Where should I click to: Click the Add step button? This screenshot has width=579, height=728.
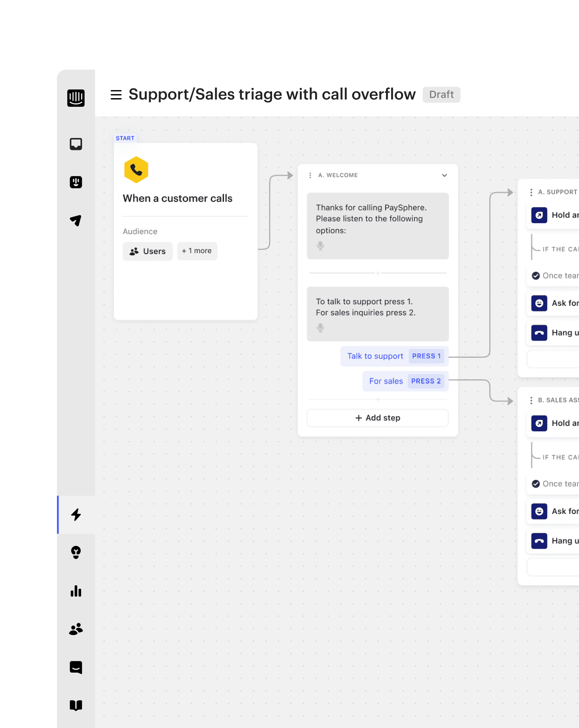point(378,418)
